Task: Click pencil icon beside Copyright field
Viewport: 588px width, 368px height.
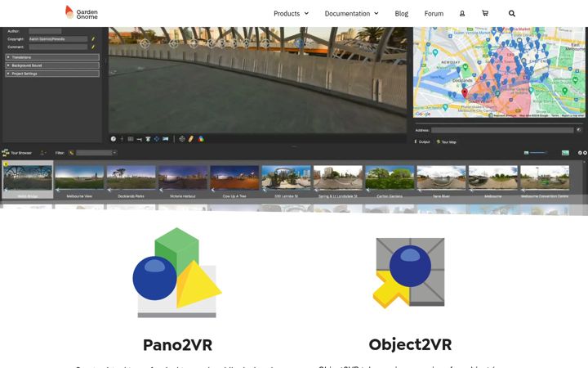Action: (93, 39)
